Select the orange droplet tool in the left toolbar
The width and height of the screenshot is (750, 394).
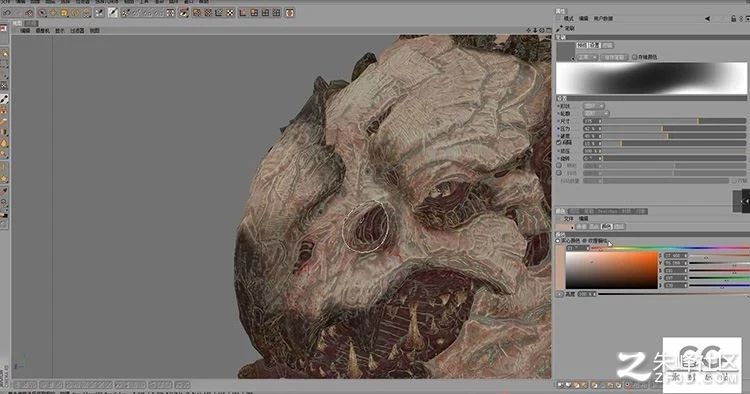[4, 143]
